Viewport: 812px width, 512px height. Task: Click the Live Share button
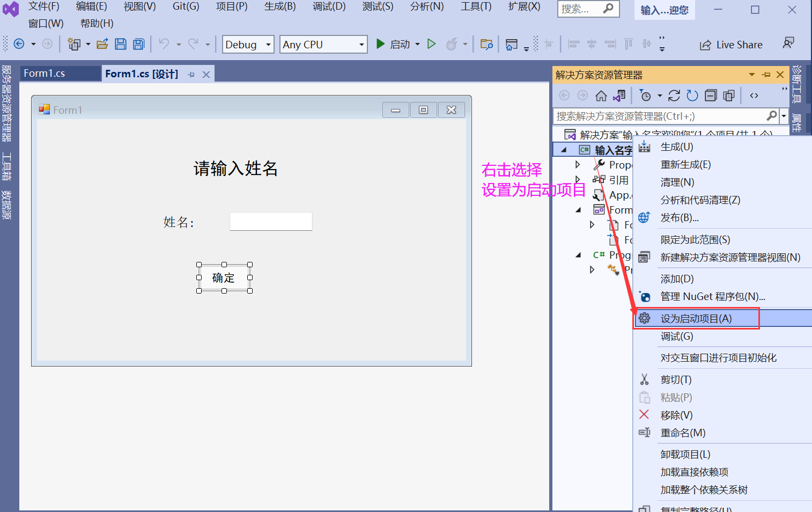[x=731, y=45]
